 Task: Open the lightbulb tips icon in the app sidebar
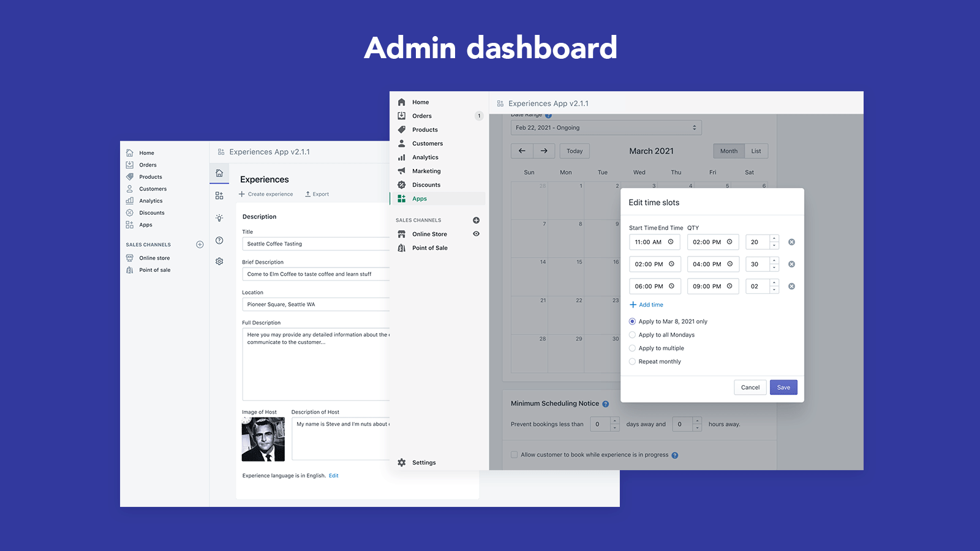point(219,218)
